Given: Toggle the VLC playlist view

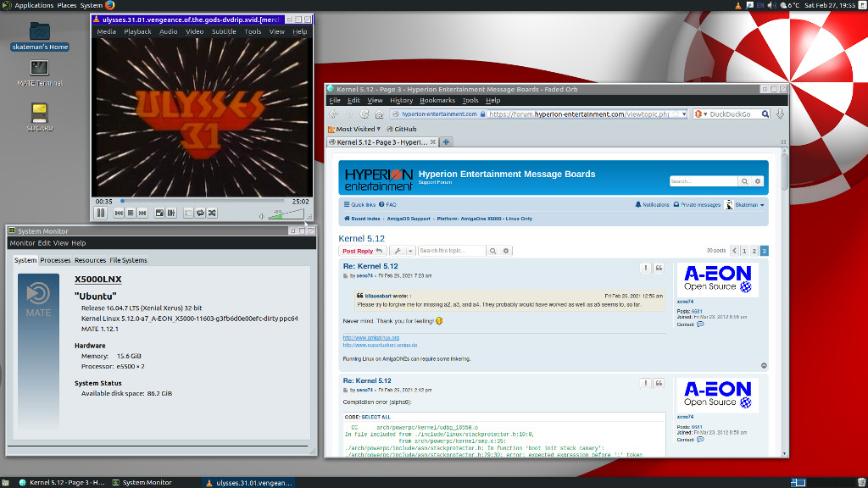Looking at the screenshot, I should point(188,213).
